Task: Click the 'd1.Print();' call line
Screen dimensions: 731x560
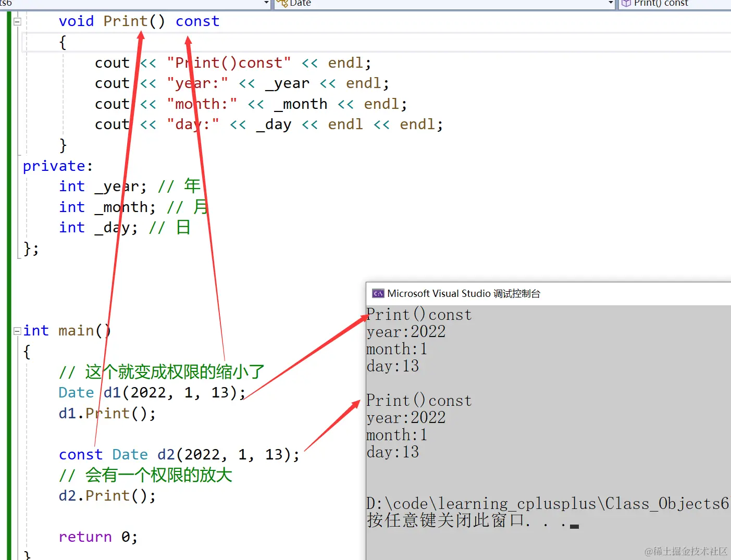Action: coord(107,414)
